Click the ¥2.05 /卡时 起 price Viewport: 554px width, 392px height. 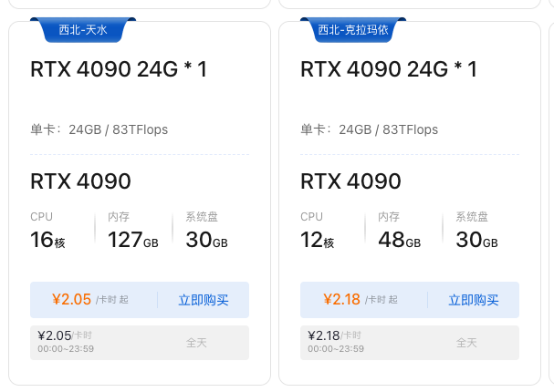pyautogui.click(x=90, y=300)
